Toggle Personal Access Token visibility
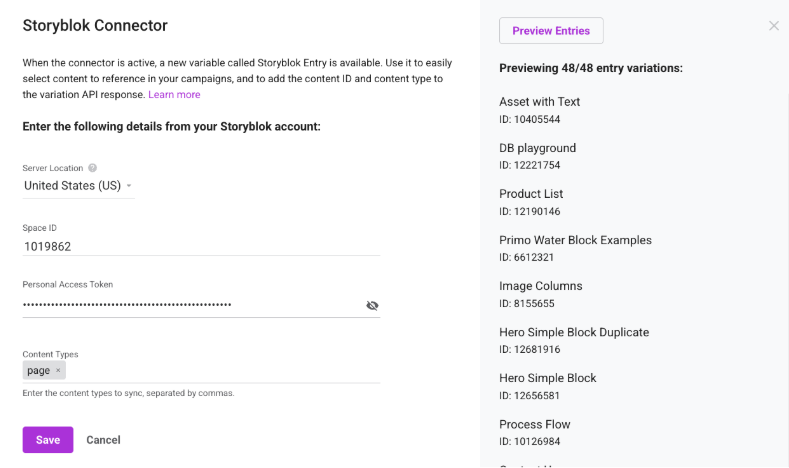This screenshot has width=789, height=468. pyautogui.click(x=372, y=305)
